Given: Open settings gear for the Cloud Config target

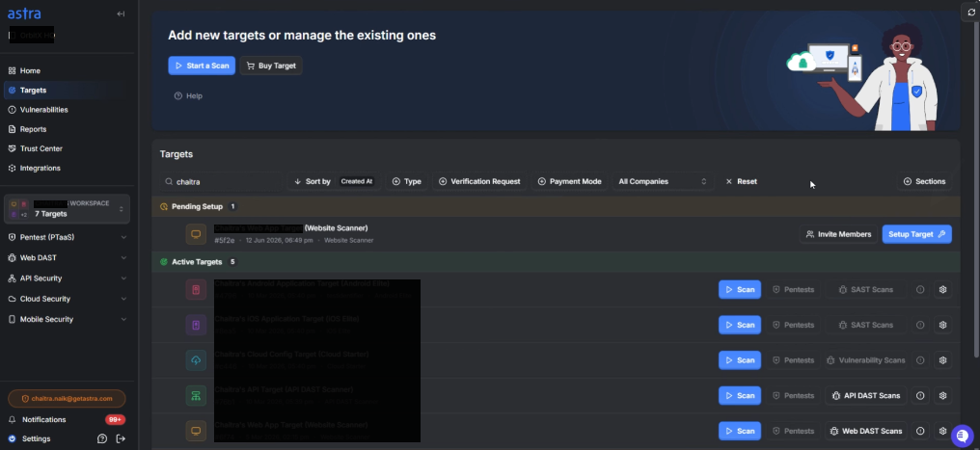Looking at the screenshot, I should coord(943,360).
